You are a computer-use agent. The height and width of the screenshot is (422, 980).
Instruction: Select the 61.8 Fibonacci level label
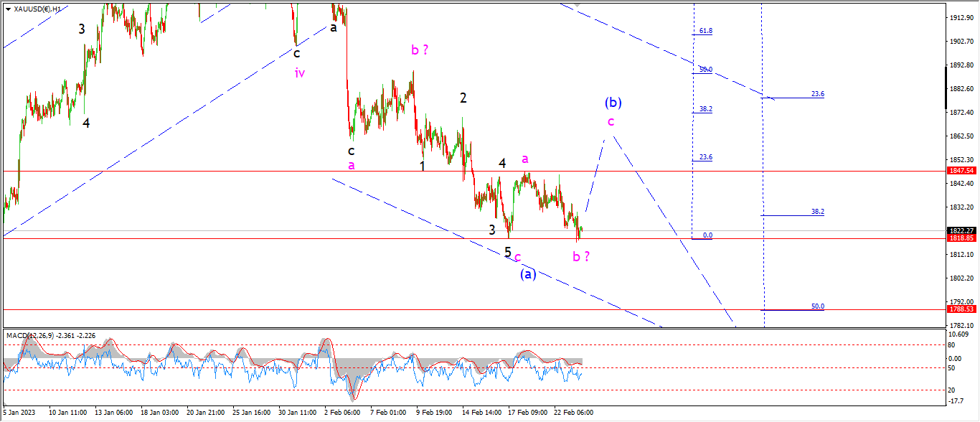pyautogui.click(x=706, y=31)
